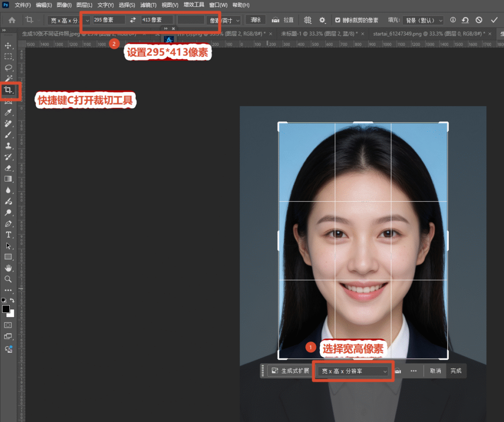The image size is (504, 422).
Task: Select the Lasso tool
Action: (x=8, y=68)
